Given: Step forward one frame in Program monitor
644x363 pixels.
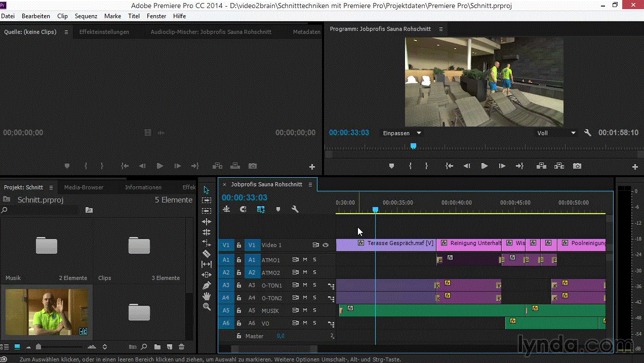Looking at the screenshot, I should (x=502, y=166).
